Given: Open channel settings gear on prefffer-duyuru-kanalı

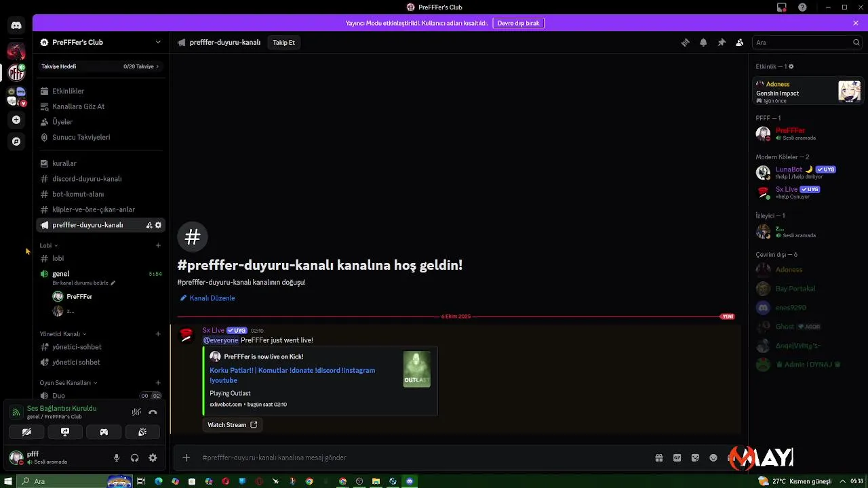Looking at the screenshot, I should [x=159, y=225].
